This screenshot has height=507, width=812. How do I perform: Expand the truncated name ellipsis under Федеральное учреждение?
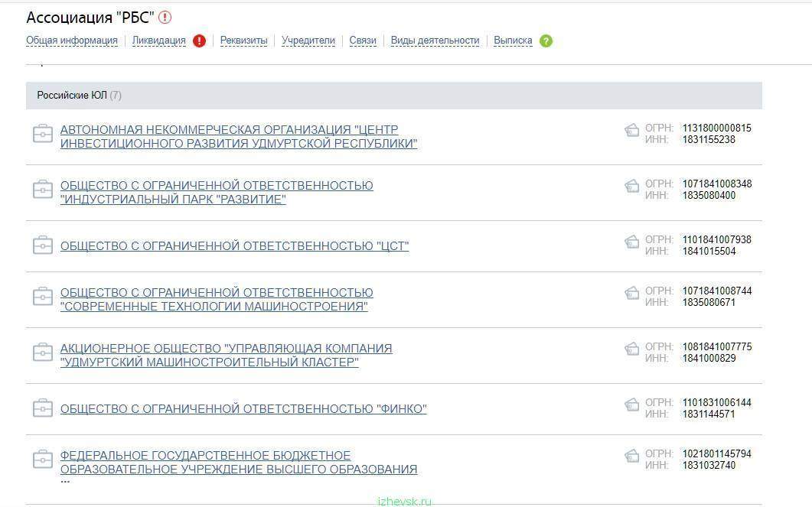point(65,482)
